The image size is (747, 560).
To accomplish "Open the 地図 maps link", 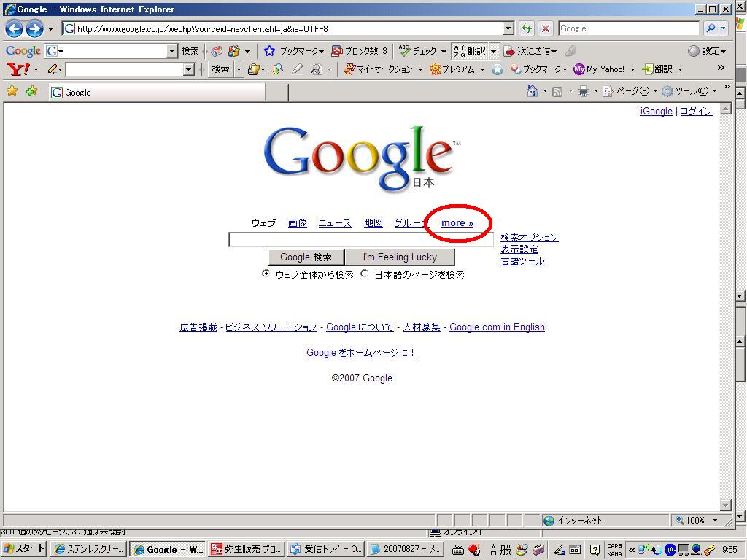I will point(373,223).
